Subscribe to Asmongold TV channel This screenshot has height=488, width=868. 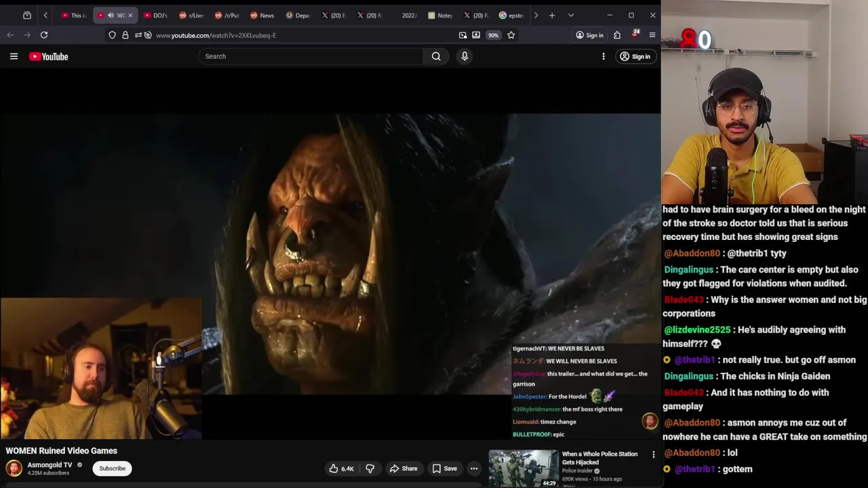click(x=113, y=468)
